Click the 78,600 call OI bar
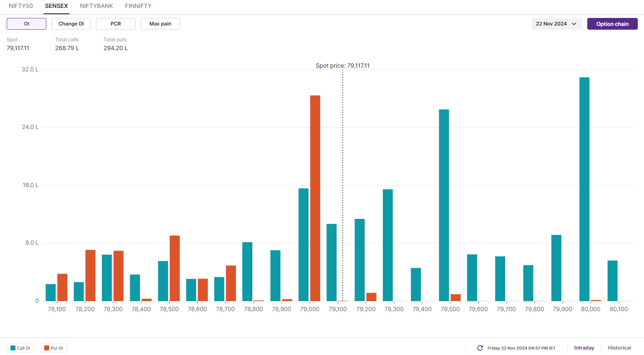 tap(191, 290)
